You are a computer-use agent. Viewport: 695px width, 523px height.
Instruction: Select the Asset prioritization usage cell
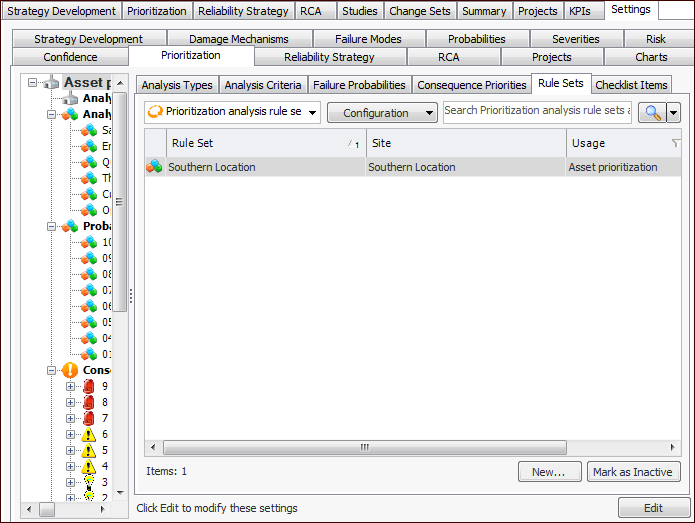click(x=624, y=167)
